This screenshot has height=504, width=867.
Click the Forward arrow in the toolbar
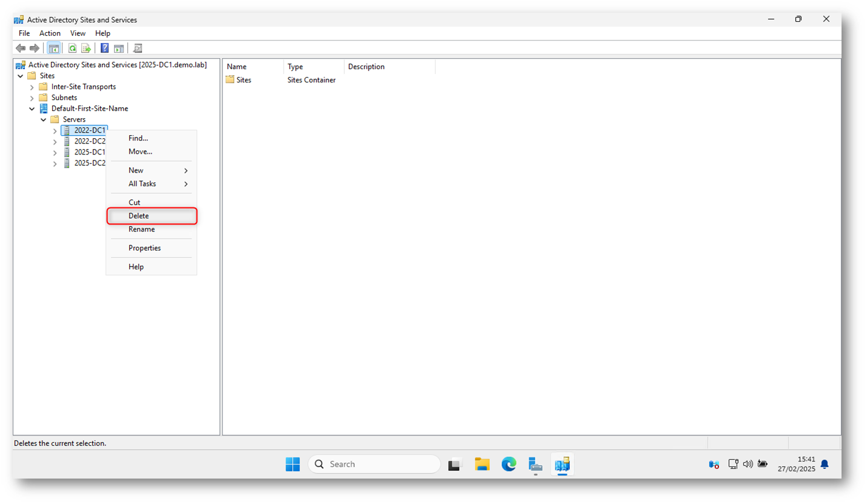click(x=34, y=48)
